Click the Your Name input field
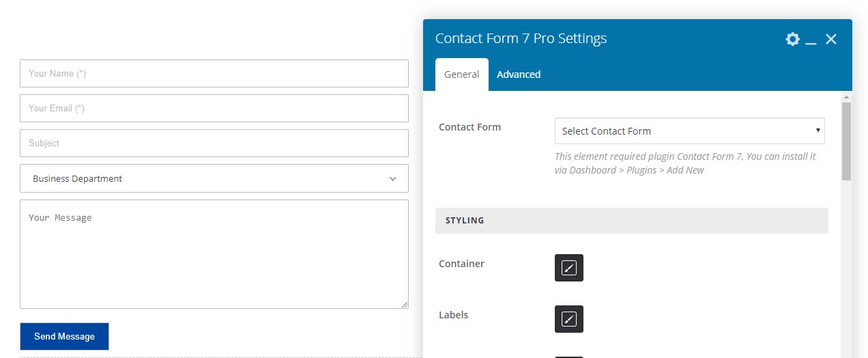 [x=214, y=73]
